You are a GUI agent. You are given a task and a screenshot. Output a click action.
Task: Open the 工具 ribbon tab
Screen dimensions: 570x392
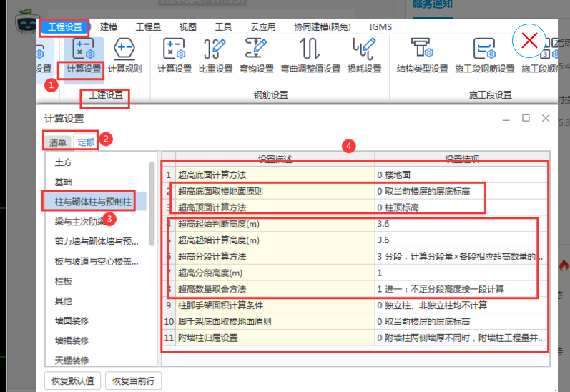coord(223,27)
